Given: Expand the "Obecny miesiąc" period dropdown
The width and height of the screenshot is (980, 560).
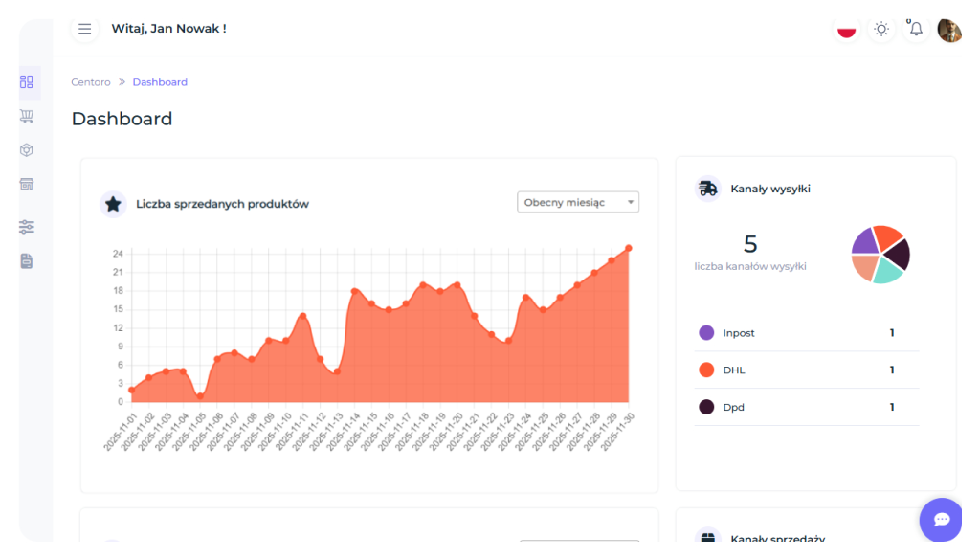Looking at the screenshot, I should (578, 202).
